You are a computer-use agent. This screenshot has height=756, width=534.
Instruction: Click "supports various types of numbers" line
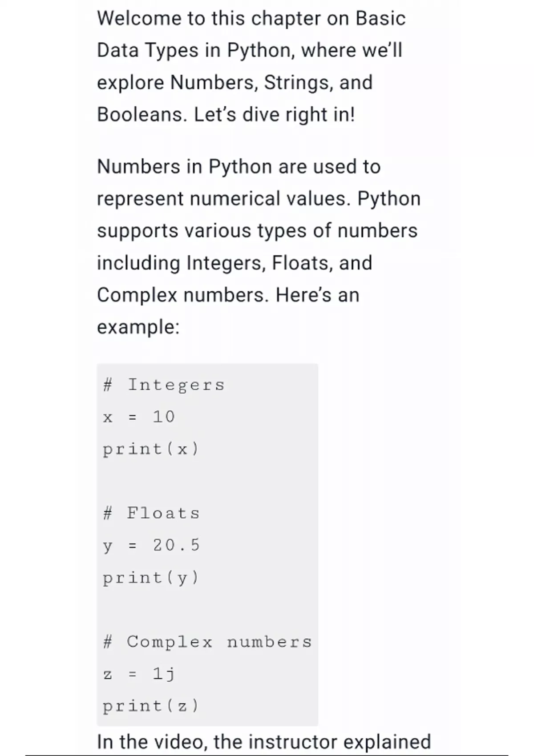click(x=257, y=231)
